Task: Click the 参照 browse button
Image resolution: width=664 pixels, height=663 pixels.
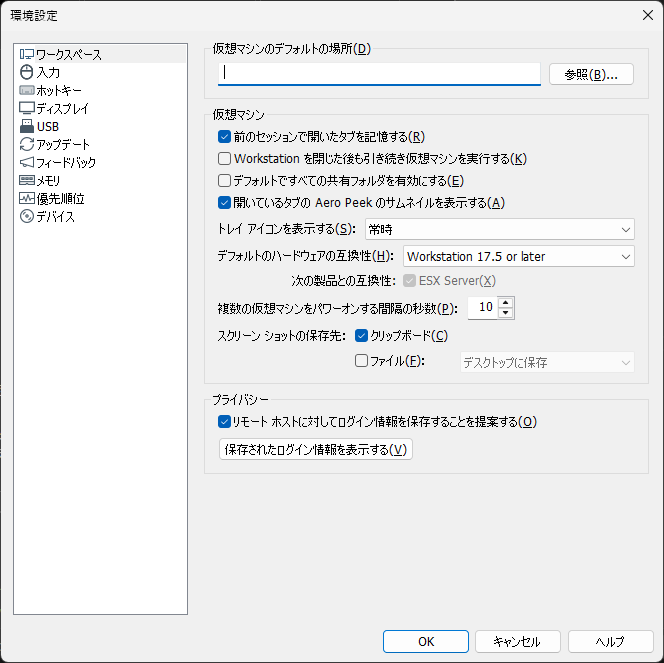Action: click(x=591, y=75)
